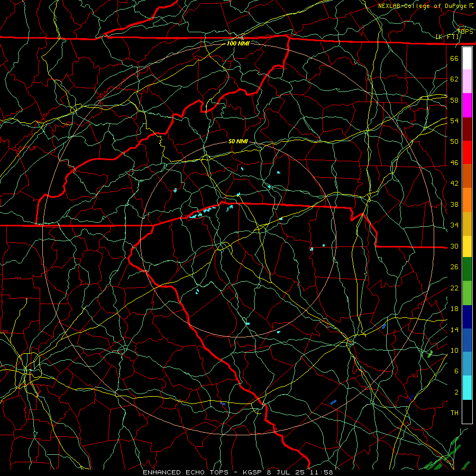
Task: Click the [K FT] units label
Action: tap(447, 36)
